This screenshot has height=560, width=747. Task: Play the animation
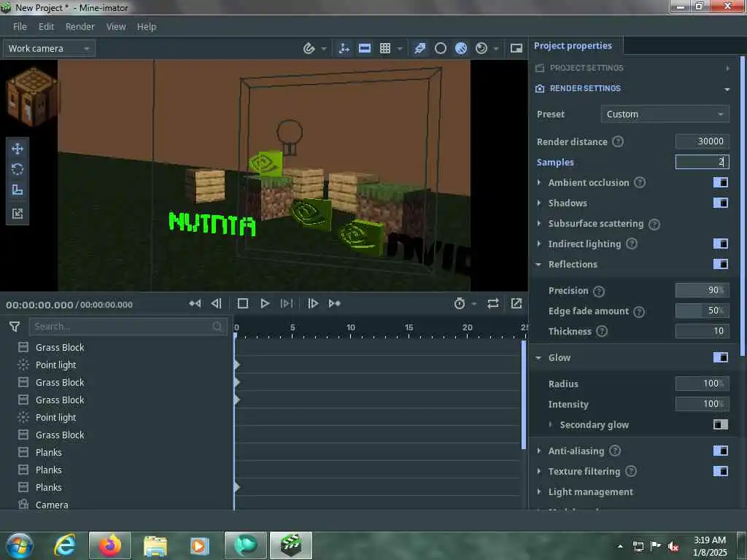[265, 303]
